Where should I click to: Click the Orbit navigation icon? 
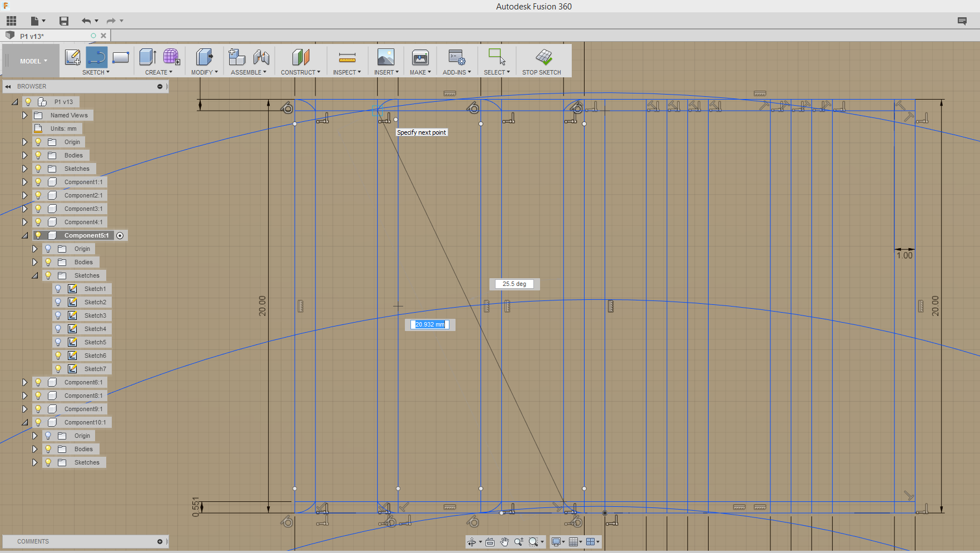[472, 542]
